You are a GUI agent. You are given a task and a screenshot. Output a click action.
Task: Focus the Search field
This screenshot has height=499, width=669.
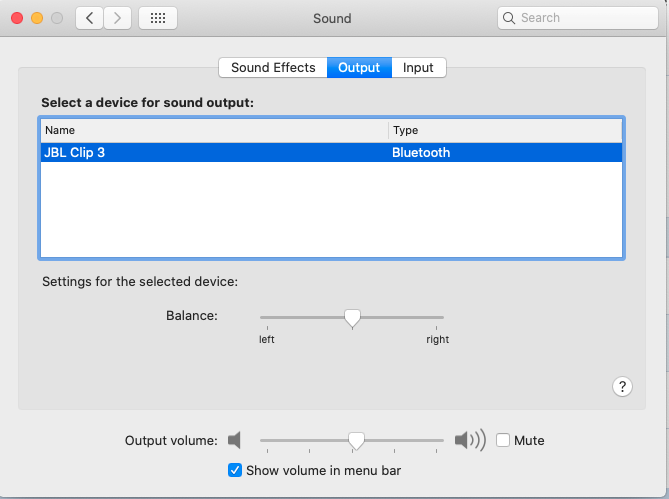click(578, 18)
